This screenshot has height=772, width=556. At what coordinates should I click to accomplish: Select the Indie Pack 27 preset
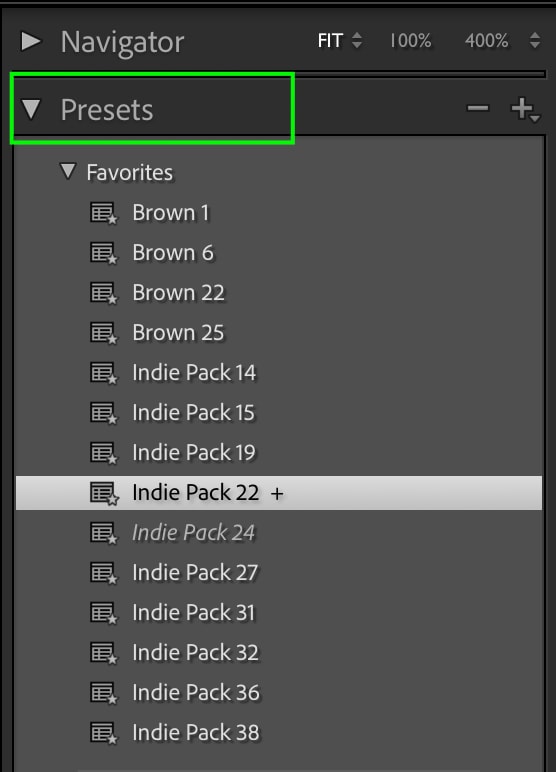tap(195, 573)
